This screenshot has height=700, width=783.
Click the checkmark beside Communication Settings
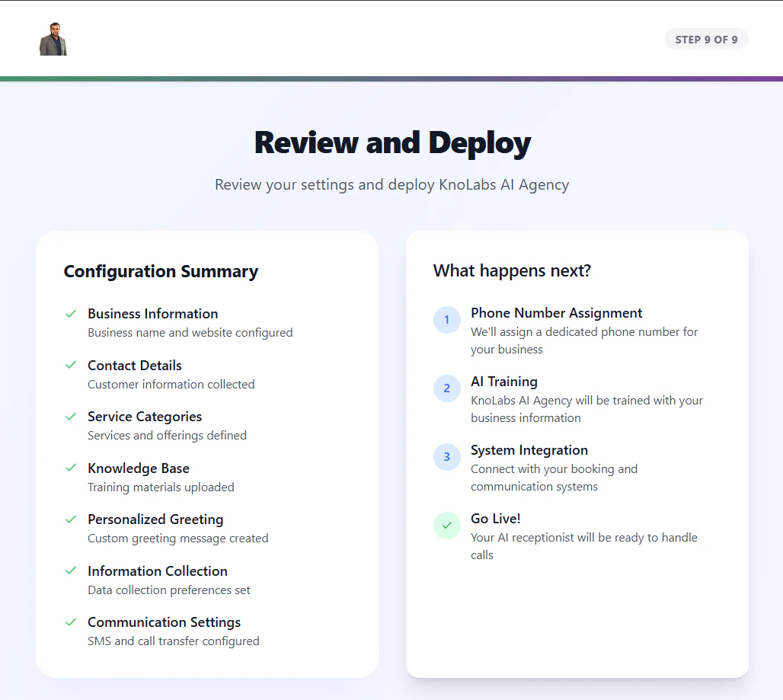[71, 622]
